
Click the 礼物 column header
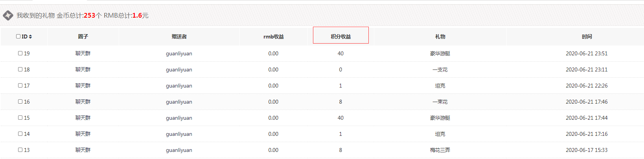(440, 37)
